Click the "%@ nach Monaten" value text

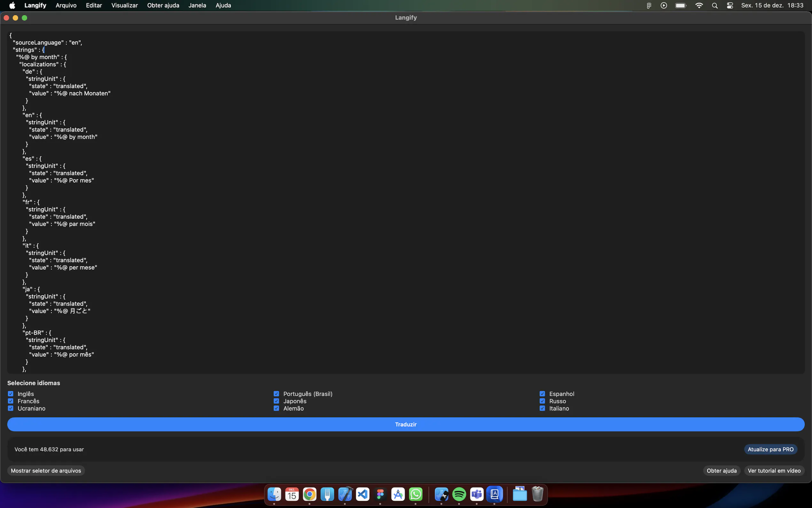82,93
